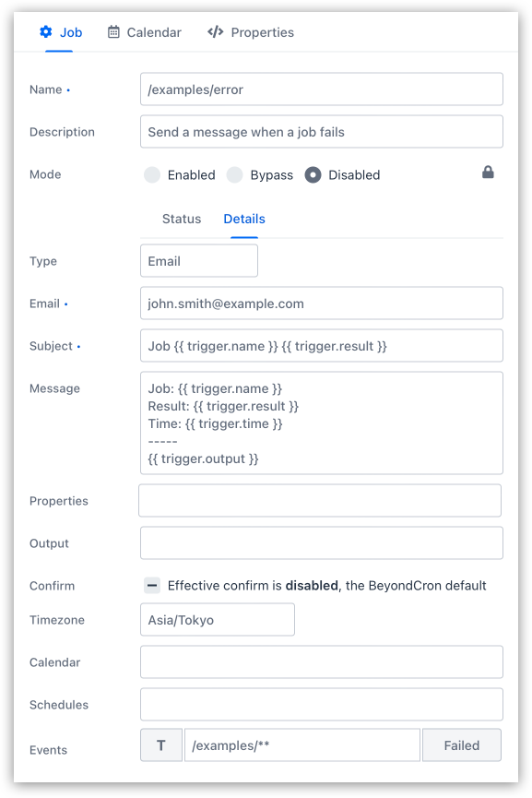Image resolution: width=532 pixels, height=798 pixels.
Task: Click the gear icon on the Job tab
Action: tap(46, 32)
